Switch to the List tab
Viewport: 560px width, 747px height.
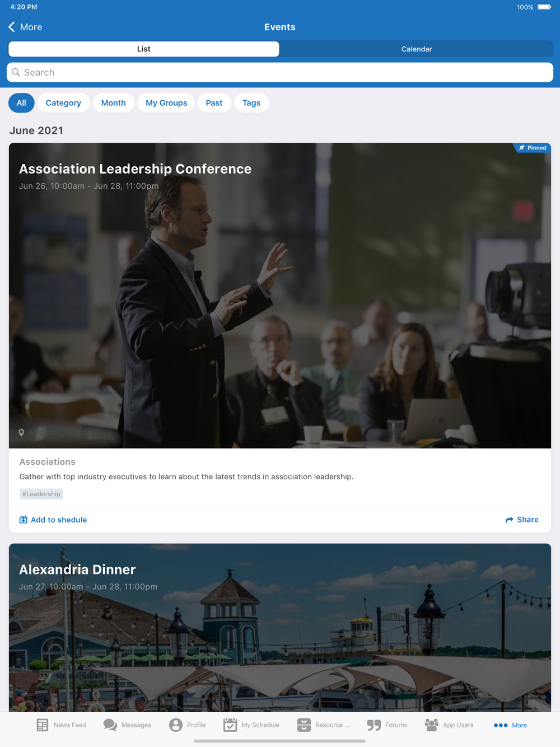pyautogui.click(x=144, y=49)
